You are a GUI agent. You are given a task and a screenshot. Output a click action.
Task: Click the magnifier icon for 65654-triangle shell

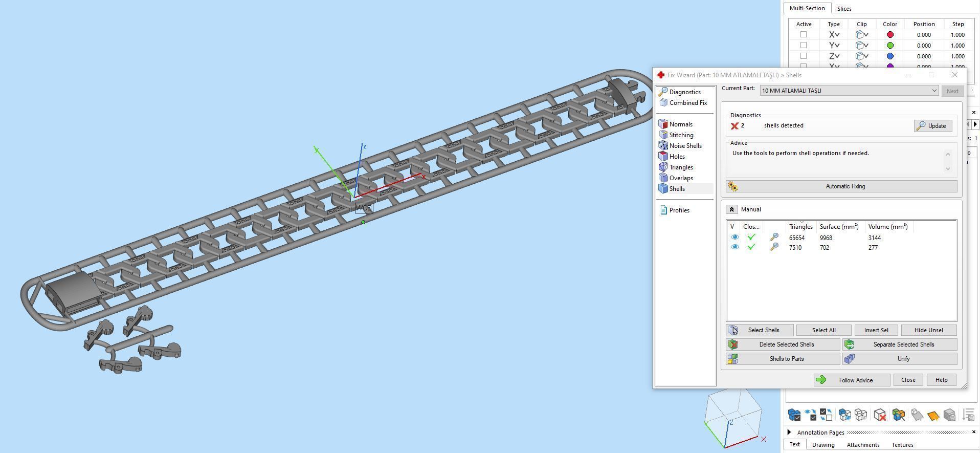point(774,238)
